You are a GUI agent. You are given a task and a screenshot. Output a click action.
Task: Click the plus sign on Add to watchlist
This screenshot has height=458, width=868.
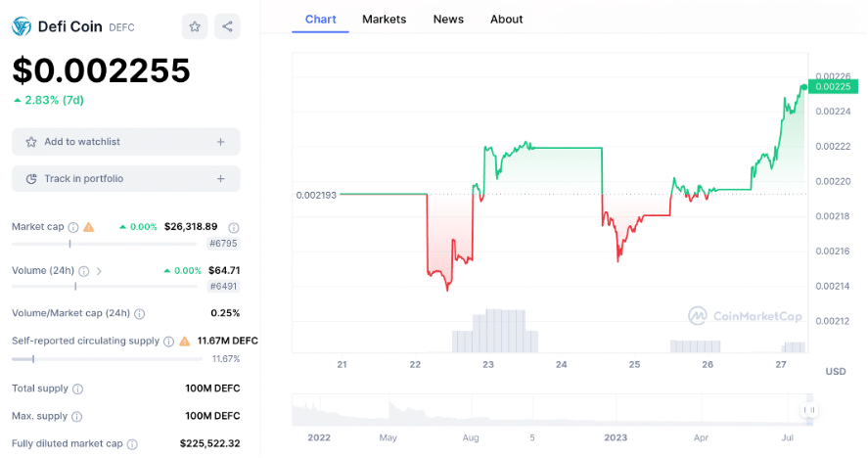pyautogui.click(x=220, y=142)
